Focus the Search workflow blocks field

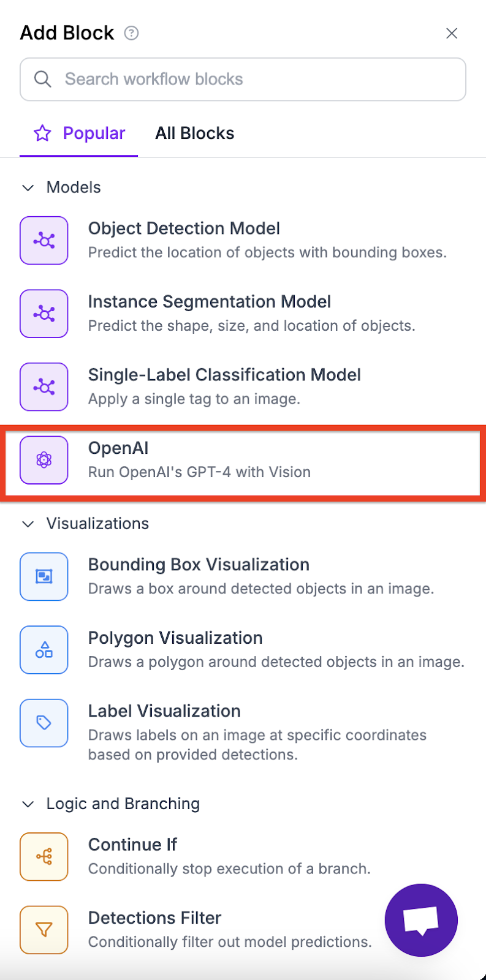(243, 80)
